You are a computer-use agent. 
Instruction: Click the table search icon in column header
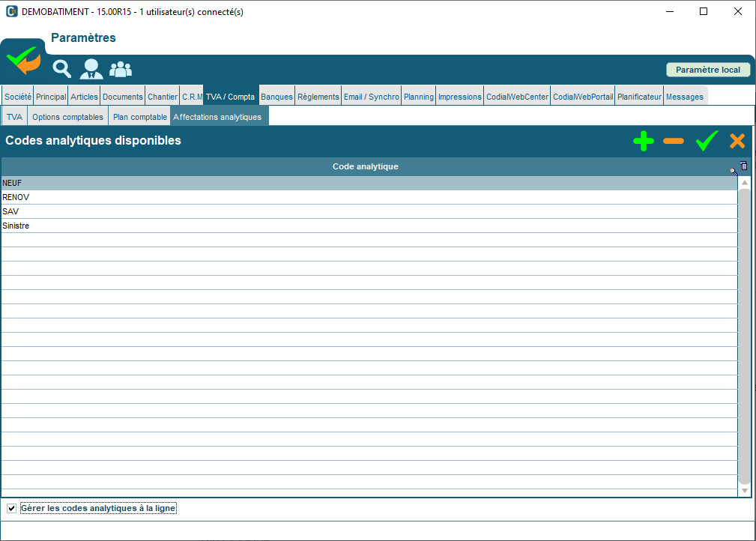(x=734, y=171)
